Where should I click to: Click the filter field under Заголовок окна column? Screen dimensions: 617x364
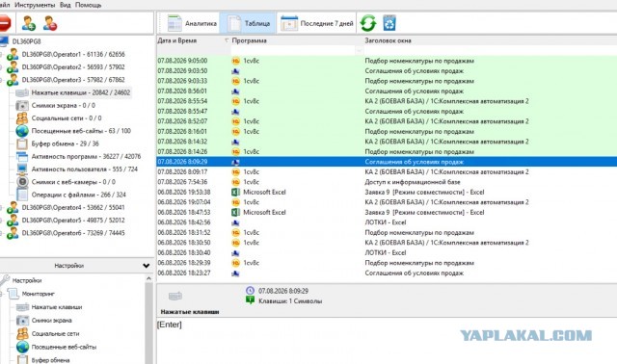pyautogui.click(x=491, y=50)
